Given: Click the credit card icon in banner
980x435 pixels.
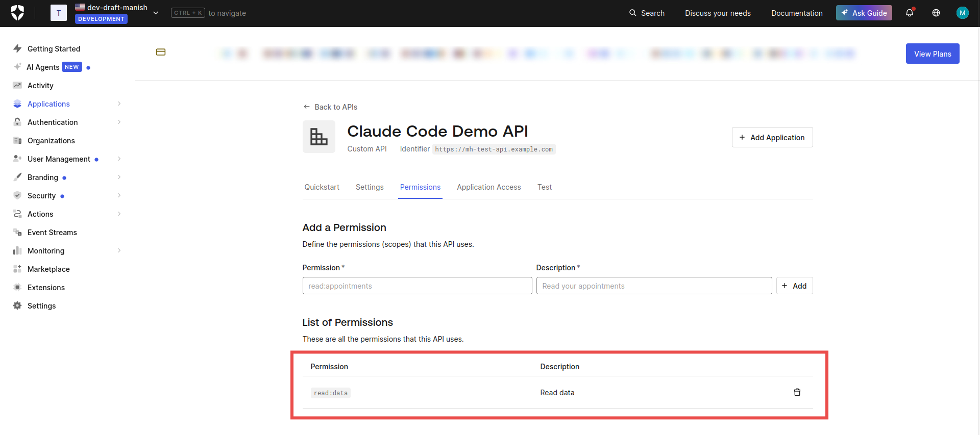Looking at the screenshot, I should 161,52.
